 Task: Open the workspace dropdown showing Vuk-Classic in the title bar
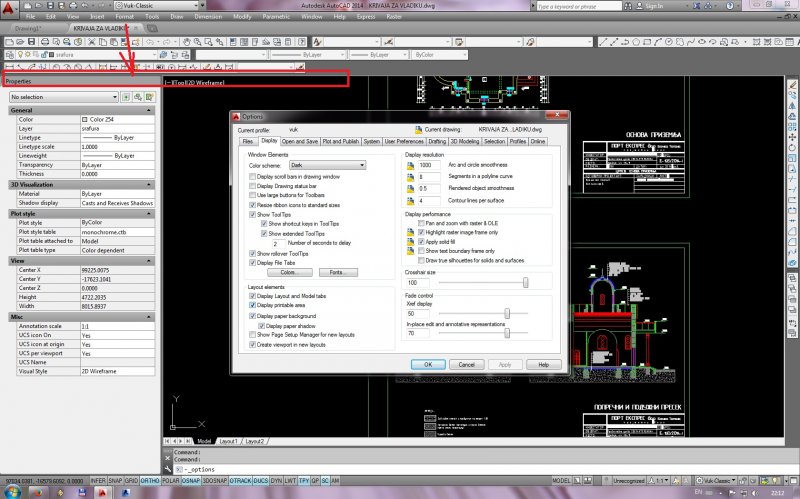156,6
